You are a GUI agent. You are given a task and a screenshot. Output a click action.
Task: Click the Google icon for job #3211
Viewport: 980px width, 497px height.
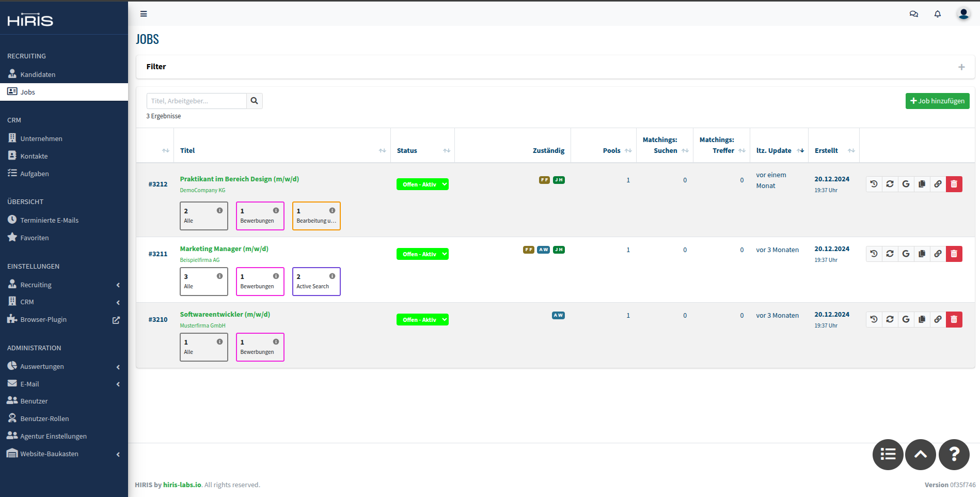pyautogui.click(x=906, y=254)
